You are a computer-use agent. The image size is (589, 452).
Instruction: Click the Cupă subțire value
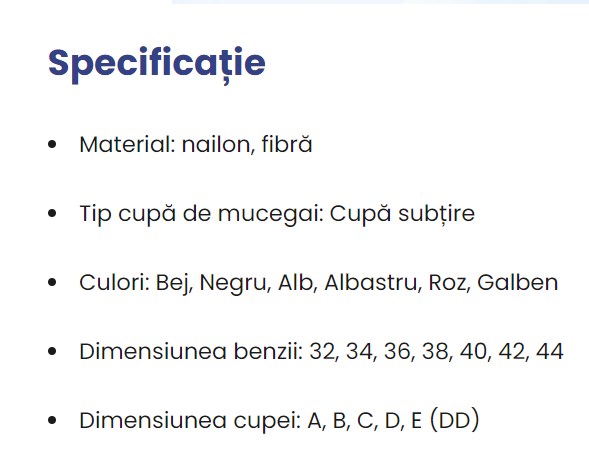pos(402,214)
